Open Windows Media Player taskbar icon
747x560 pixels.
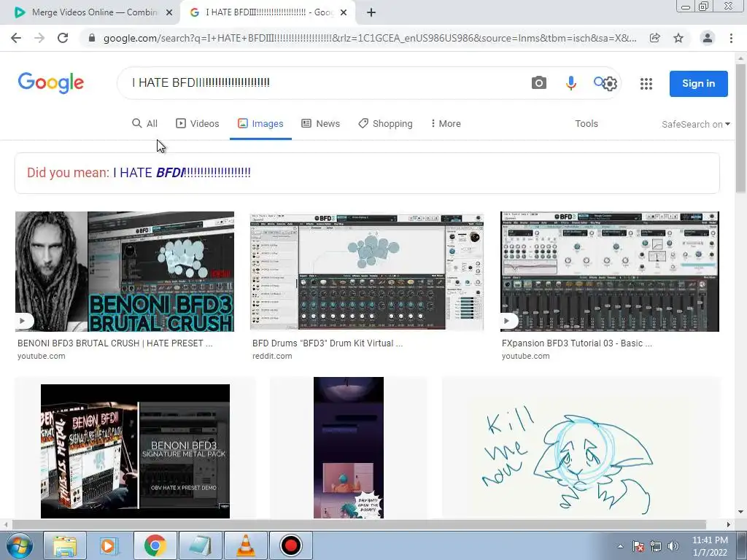pyautogui.click(x=109, y=545)
